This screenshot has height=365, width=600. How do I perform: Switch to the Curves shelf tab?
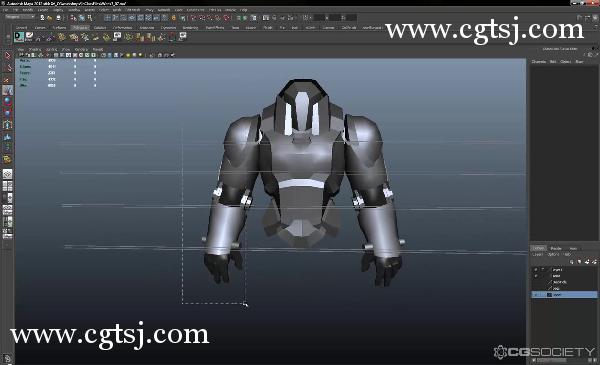(x=40, y=28)
